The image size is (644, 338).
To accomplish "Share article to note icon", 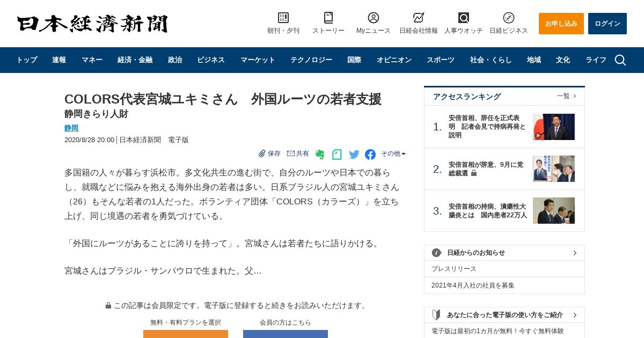I will pos(337,155).
